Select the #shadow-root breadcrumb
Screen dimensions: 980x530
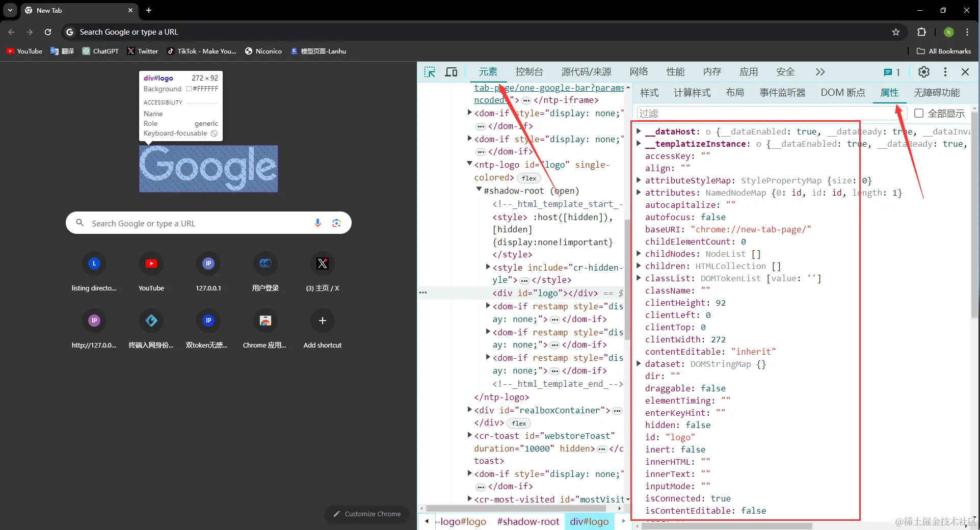point(528,521)
